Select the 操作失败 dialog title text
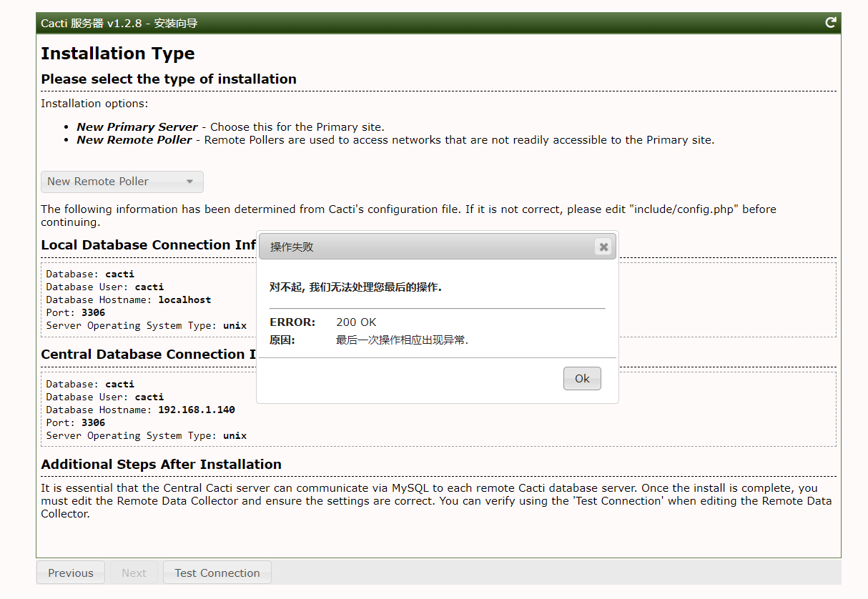Image resolution: width=868 pixels, height=599 pixels. pos(292,247)
